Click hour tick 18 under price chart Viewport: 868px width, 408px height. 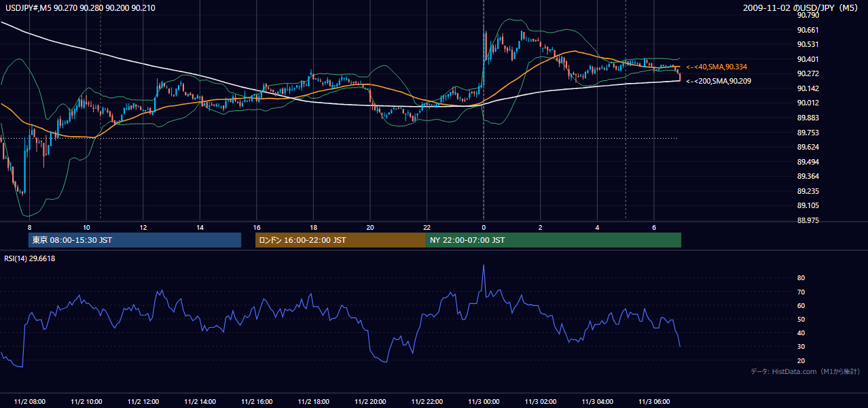313,226
